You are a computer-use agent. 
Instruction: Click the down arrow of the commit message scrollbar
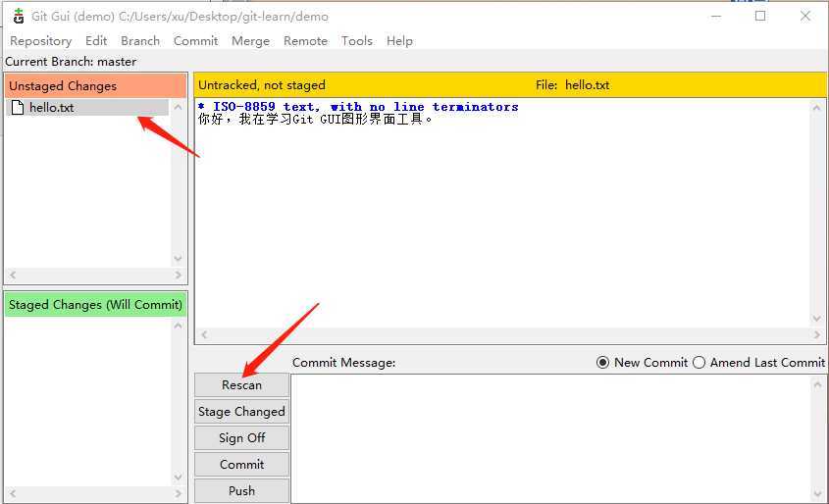(817, 494)
